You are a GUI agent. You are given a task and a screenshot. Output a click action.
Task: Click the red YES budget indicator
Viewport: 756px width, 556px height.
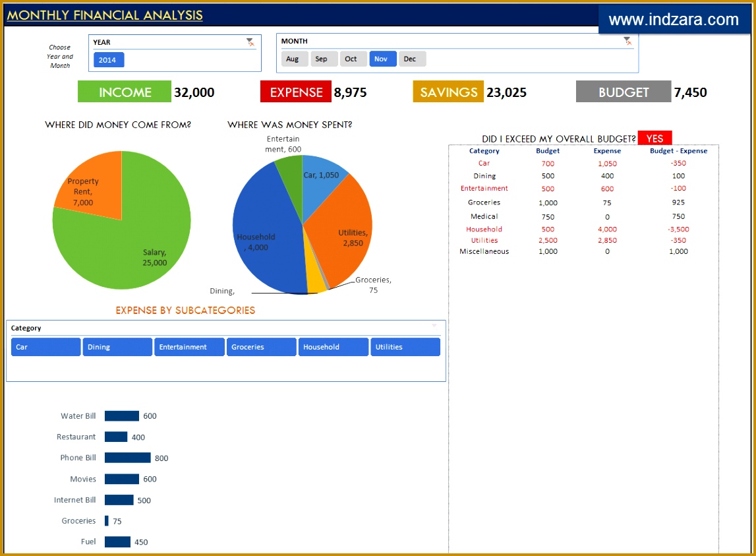point(654,138)
